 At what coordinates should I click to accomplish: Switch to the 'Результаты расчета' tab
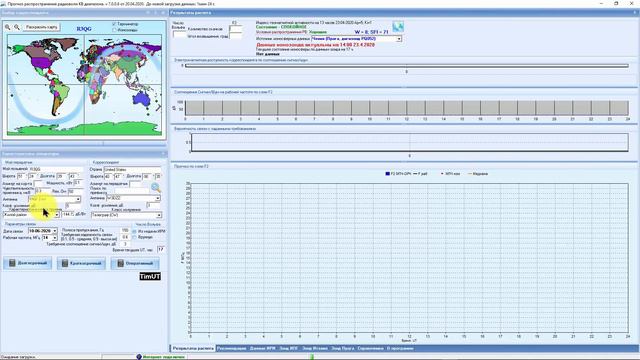[193, 349]
